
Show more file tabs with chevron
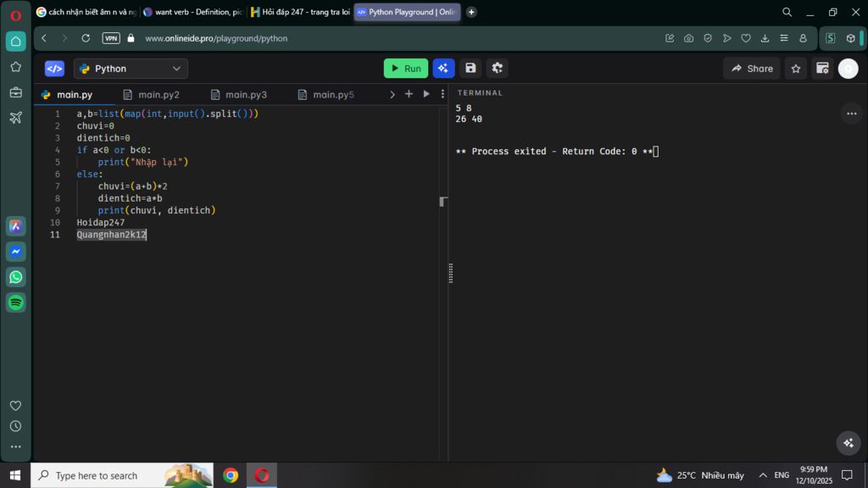pos(392,95)
